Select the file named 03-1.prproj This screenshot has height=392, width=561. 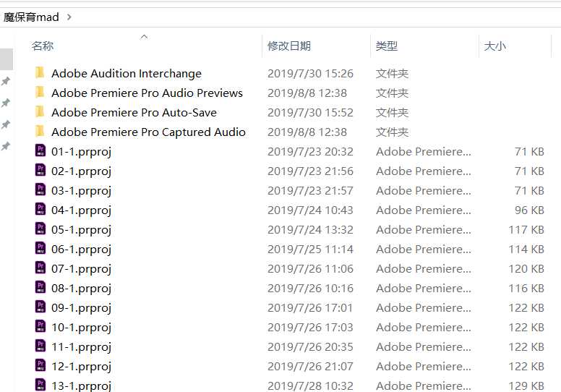click(81, 191)
